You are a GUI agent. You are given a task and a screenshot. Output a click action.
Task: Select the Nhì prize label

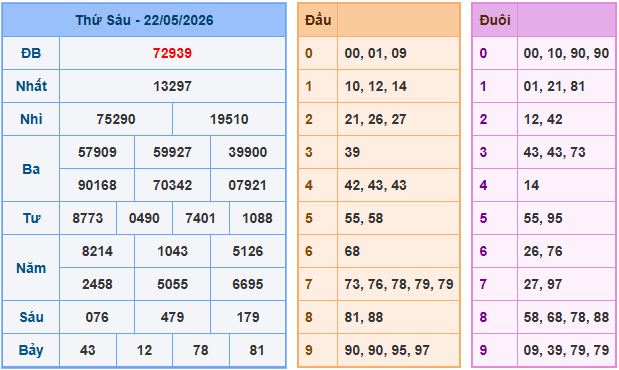pos(31,119)
